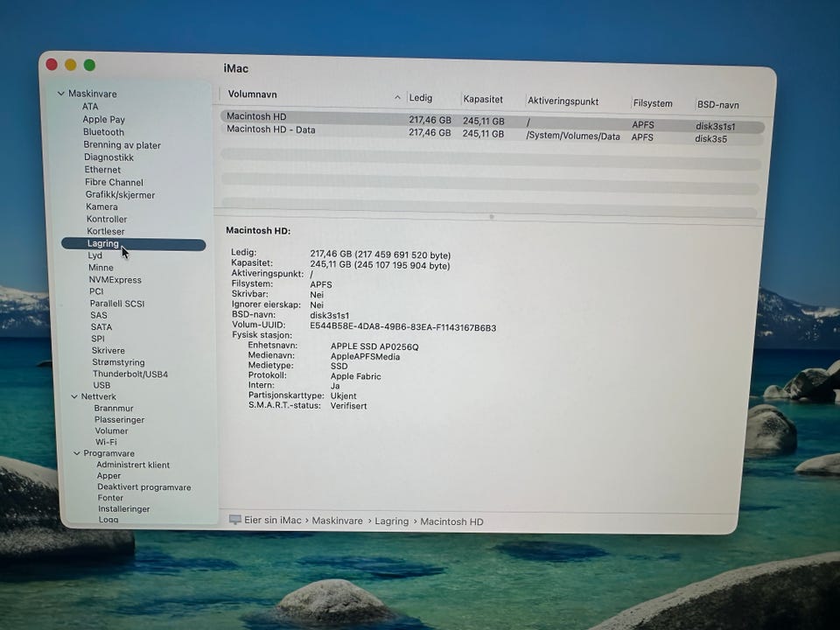The image size is (840, 630).
Task: Click the pane divider handle dot
Action: tap(492, 217)
